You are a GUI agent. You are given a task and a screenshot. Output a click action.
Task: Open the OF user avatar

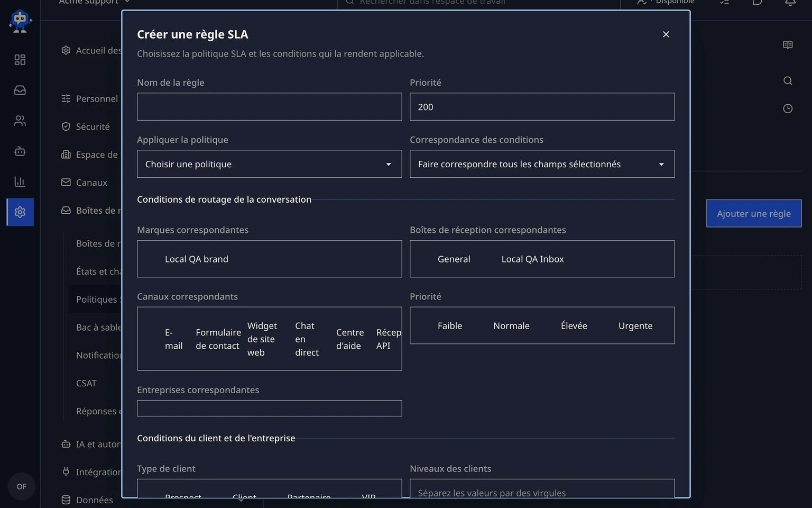[x=22, y=486]
